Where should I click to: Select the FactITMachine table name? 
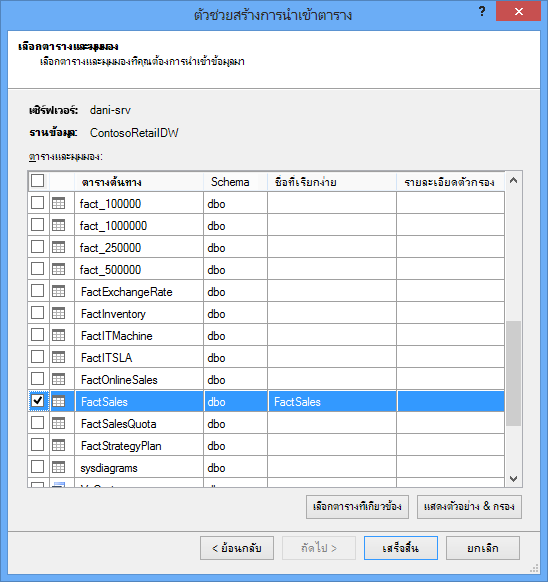tap(117, 336)
